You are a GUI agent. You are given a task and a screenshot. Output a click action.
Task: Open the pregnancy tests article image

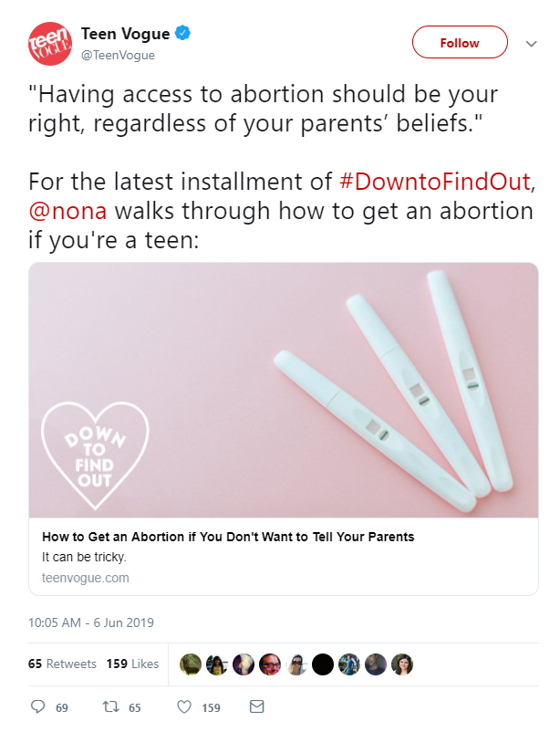coord(284,391)
